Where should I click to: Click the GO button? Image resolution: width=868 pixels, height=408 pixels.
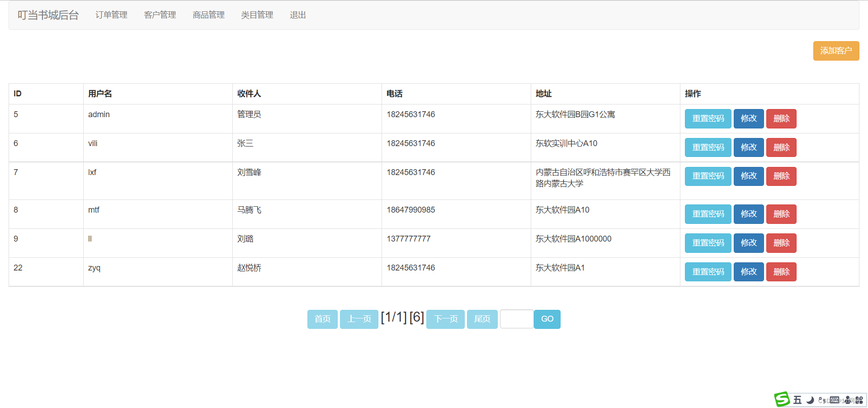pyautogui.click(x=547, y=319)
